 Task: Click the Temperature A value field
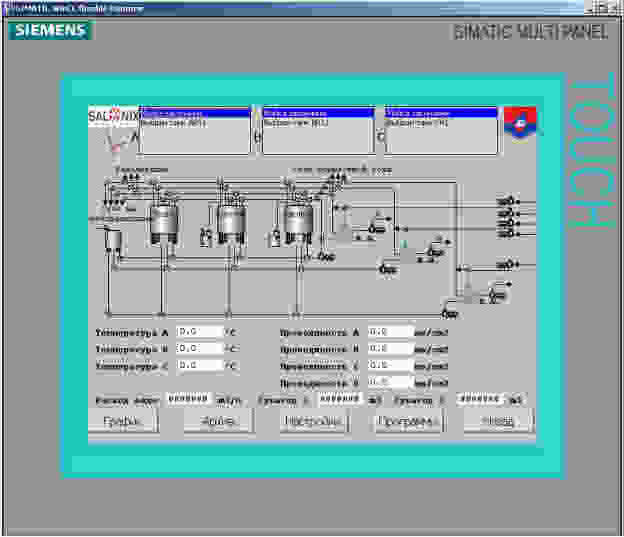(200, 332)
